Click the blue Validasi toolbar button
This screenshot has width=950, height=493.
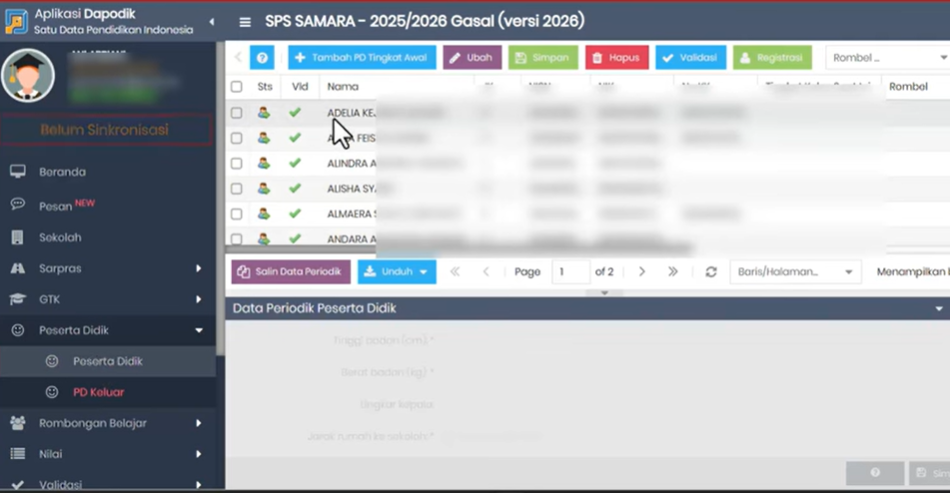[691, 58]
